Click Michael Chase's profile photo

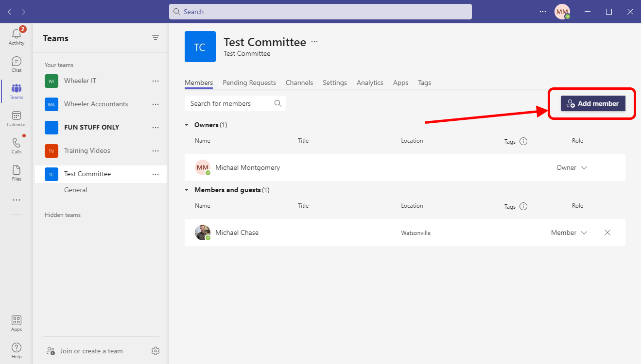click(203, 232)
